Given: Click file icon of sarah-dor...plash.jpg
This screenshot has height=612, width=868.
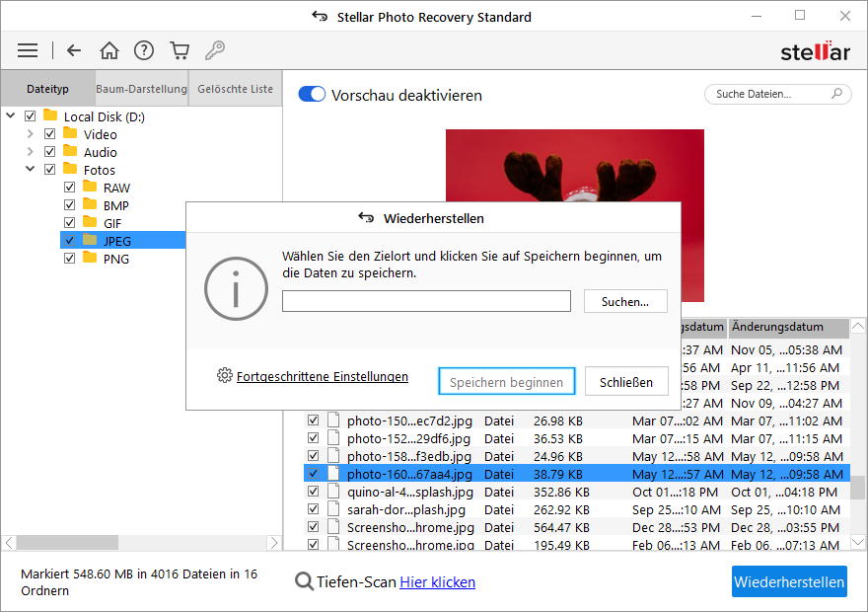Looking at the screenshot, I should click(333, 509).
